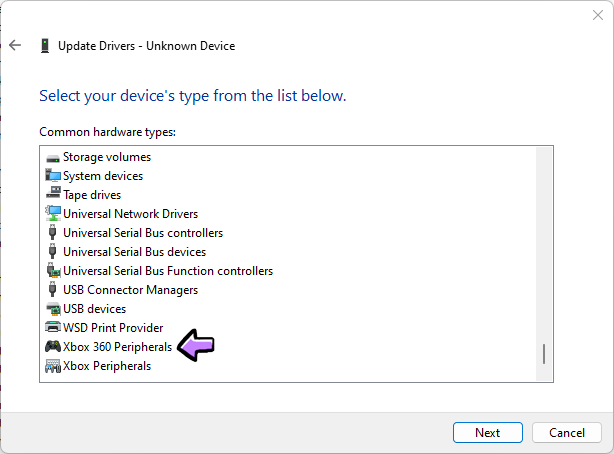
Task: Click the Update Drivers title device icon
Action: click(x=44, y=45)
